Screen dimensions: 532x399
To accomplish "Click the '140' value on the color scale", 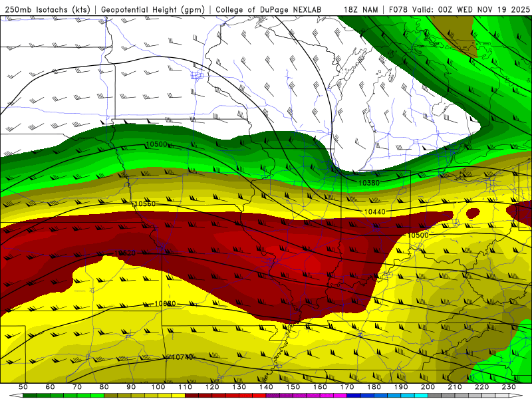I will (266, 387).
